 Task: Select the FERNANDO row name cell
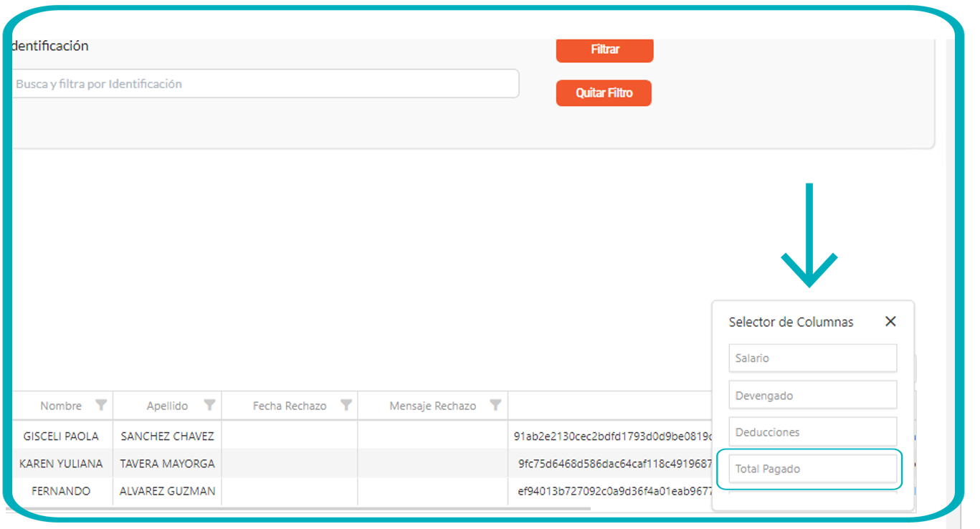point(61,492)
